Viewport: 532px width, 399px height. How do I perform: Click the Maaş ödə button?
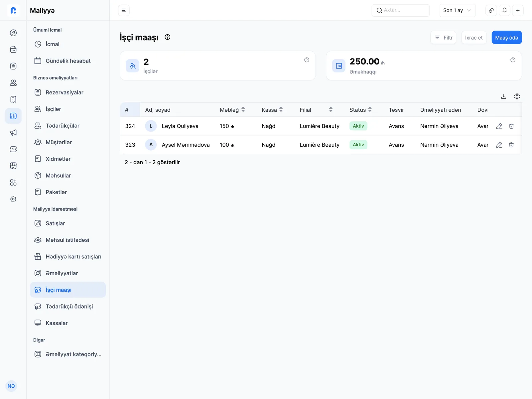pyautogui.click(x=507, y=38)
